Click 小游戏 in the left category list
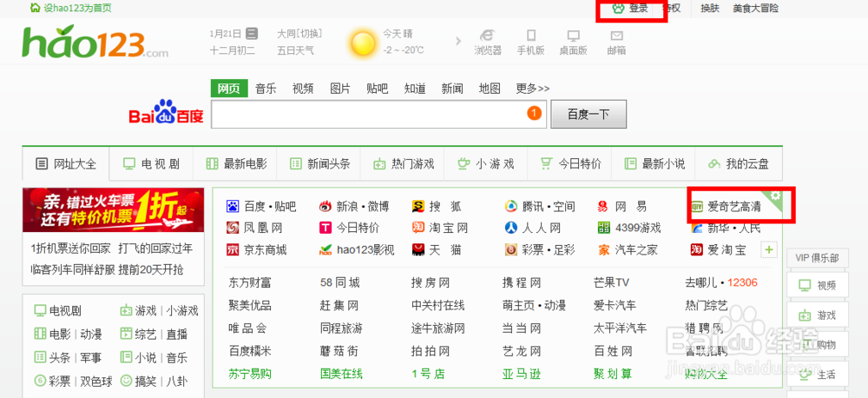The image size is (868, 398). coord(182,310)
